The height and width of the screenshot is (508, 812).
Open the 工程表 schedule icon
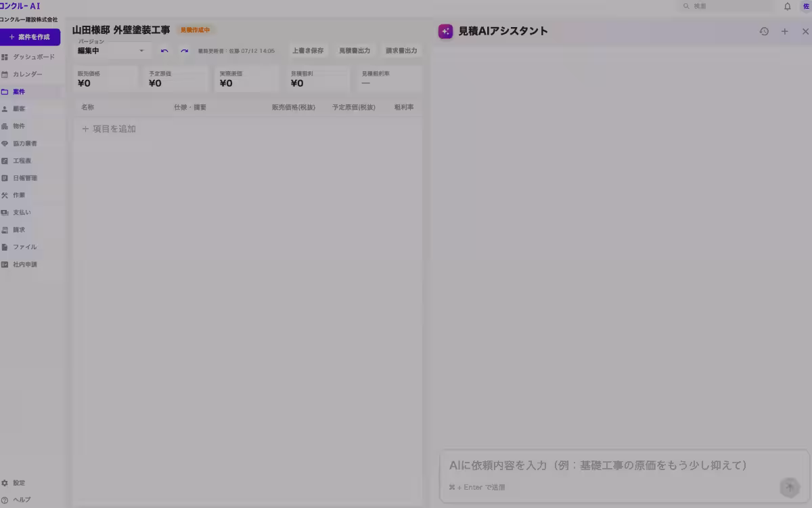tap(5, 161)
